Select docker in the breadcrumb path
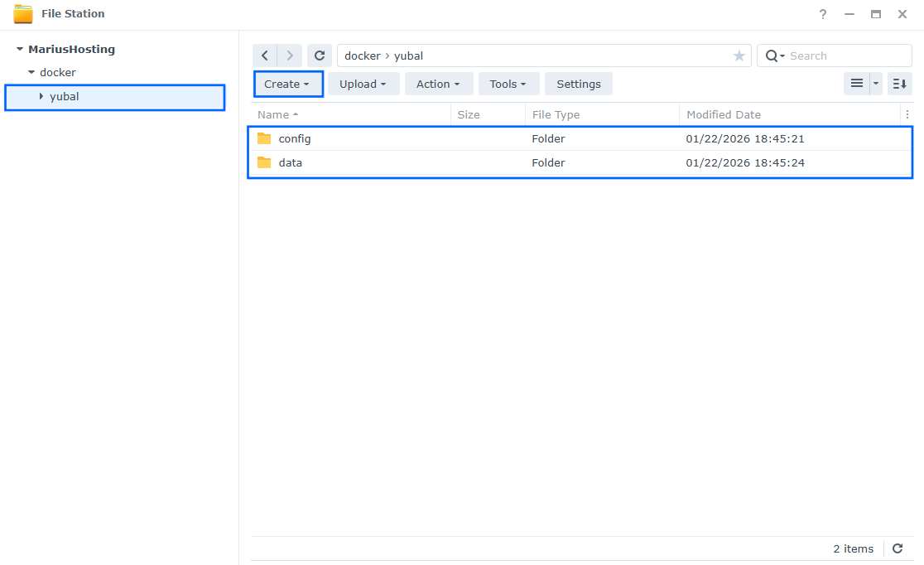This screenshot has width=924, height=565. pos(362,56)
